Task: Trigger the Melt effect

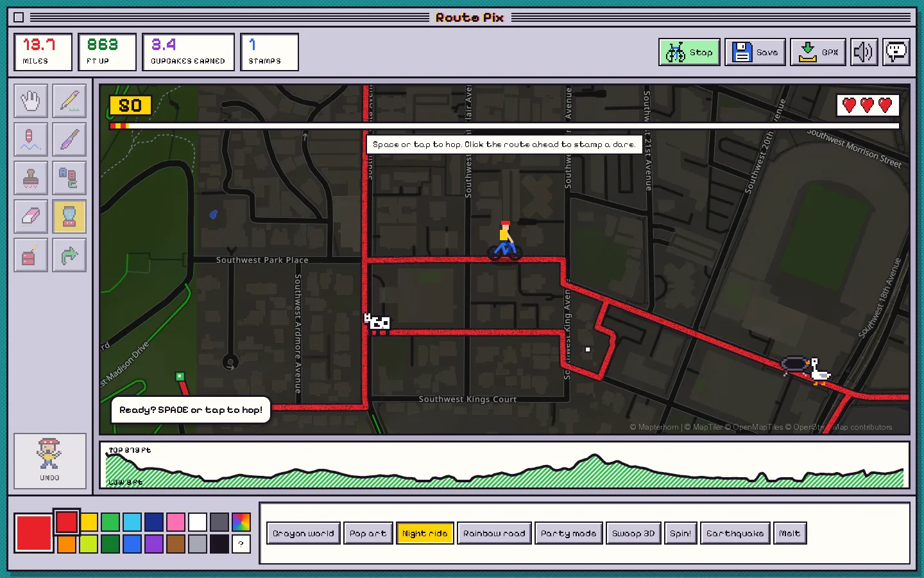Action: [x=790, y=533]
